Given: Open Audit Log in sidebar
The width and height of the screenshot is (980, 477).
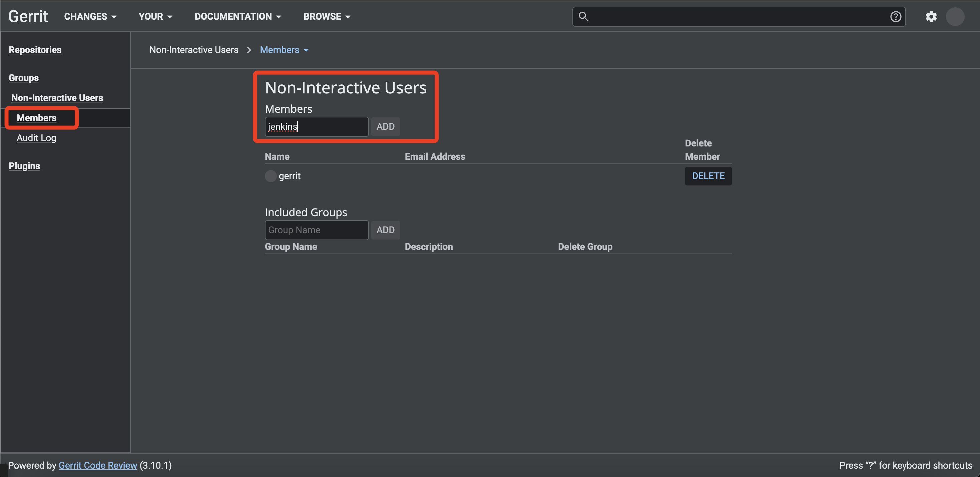Looking at the screenshot, I should [36, 138].
